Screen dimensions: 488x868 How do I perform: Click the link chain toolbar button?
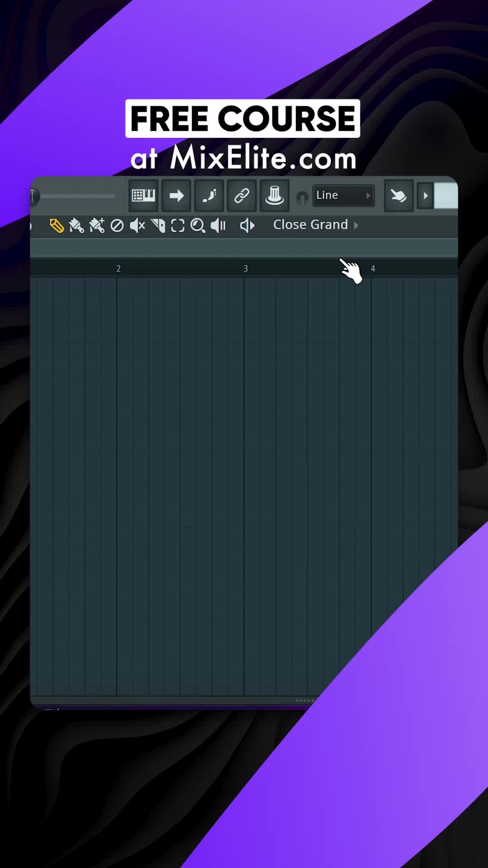242,195
